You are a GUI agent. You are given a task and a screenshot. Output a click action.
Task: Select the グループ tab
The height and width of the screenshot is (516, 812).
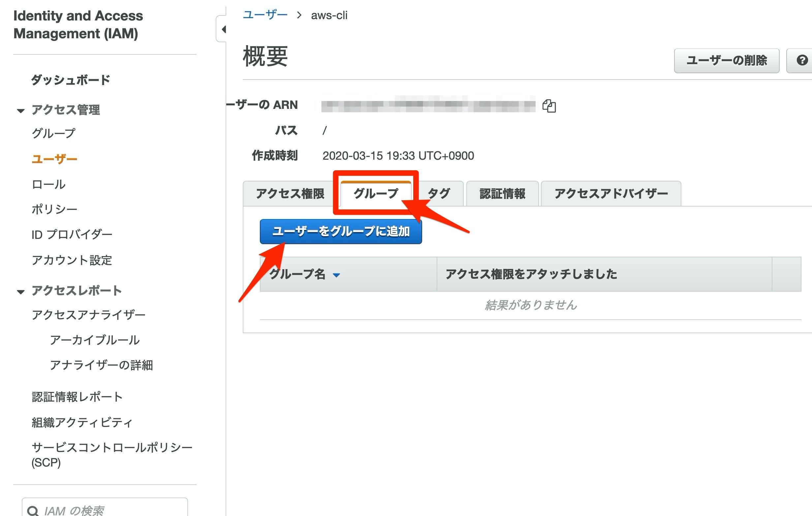[376, 194]
